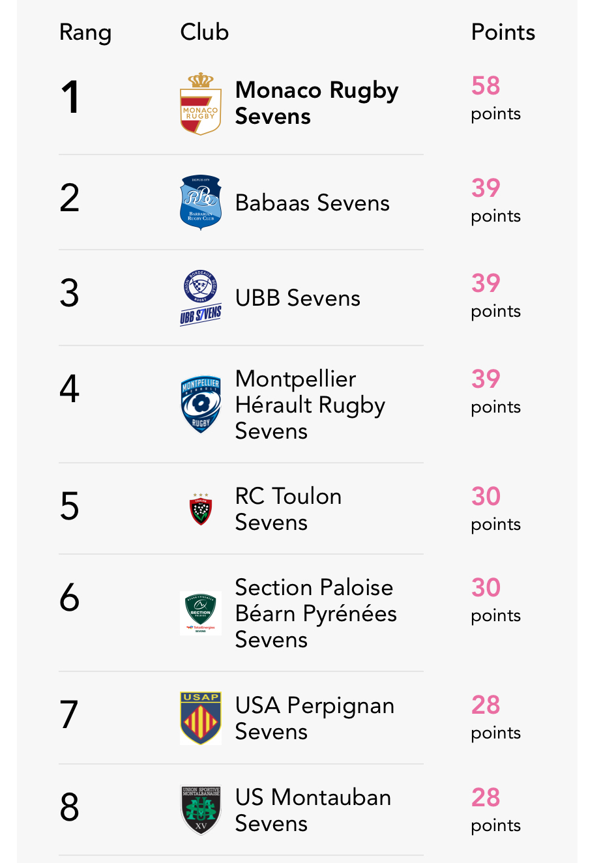Open Montpellier Hérault Rugby Sevens name
Screen dimensions: 616x863
coord(310,405)
